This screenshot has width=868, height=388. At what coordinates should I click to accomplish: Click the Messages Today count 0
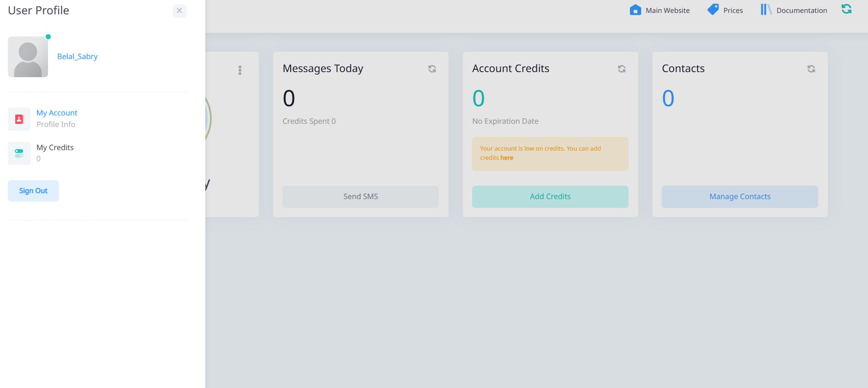(289, 98)
